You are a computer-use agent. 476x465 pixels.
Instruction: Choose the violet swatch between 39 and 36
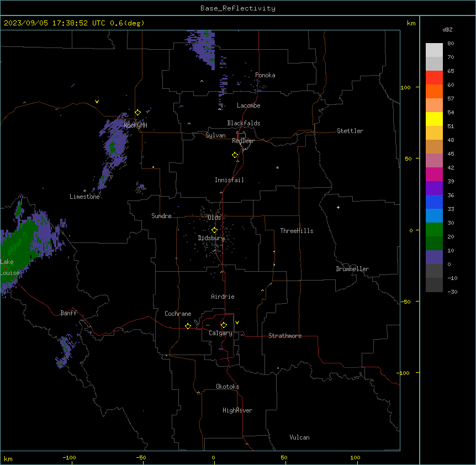point(434,188)
